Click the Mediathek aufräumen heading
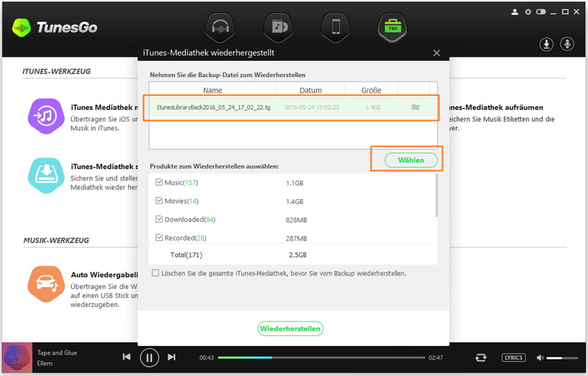 click(x=495, y=108)
